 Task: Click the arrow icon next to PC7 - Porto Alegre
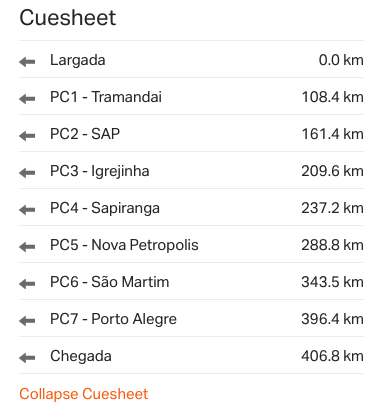coord(27,321)
